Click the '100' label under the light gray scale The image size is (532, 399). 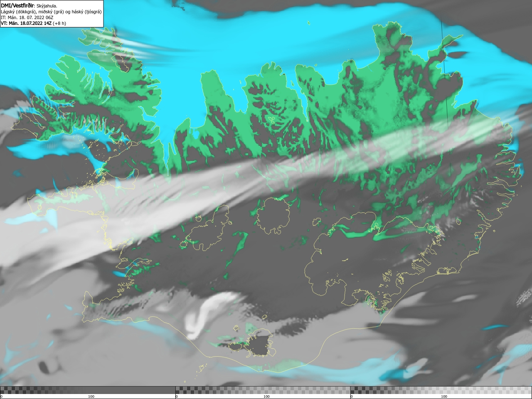click(x=444, y=397)
